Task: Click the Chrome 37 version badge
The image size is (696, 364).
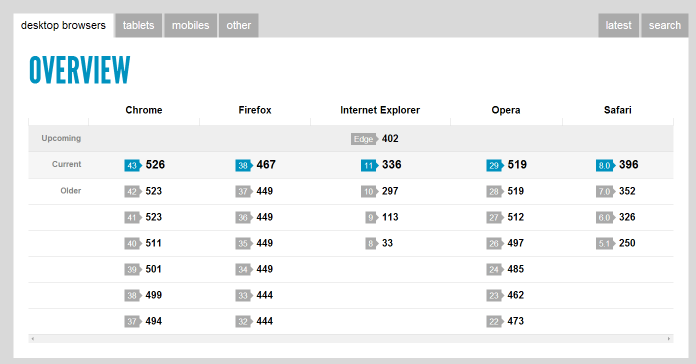Action: point(133,321)
